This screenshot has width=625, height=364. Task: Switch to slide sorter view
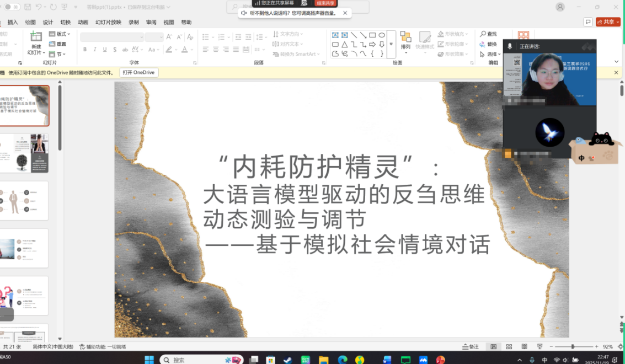click(509, 347)
